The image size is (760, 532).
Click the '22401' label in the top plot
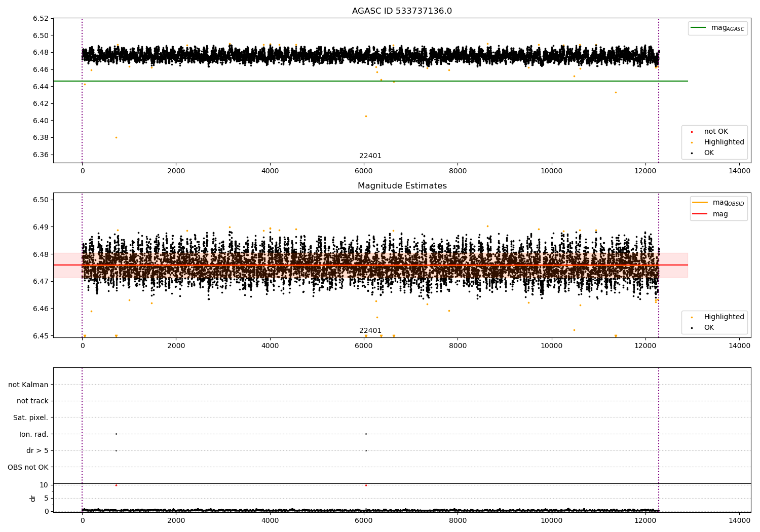[x=370, y=156]
